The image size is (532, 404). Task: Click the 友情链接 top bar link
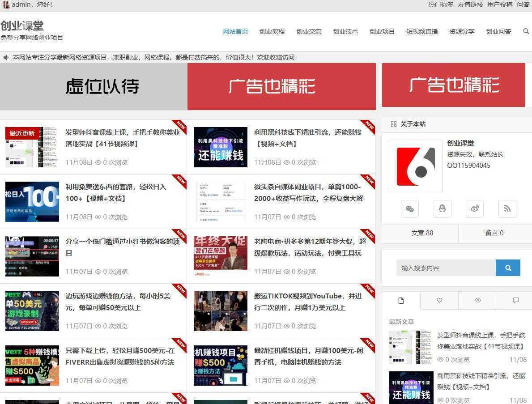coord(470,4)
